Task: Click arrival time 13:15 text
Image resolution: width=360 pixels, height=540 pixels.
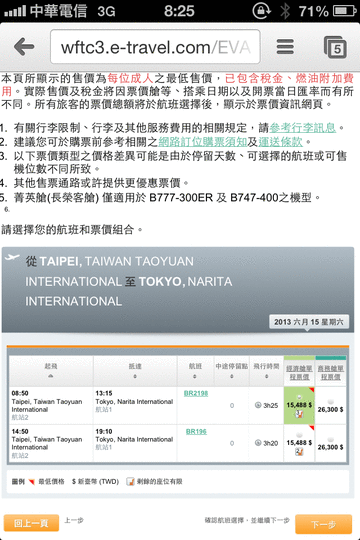Action: click(x=104, y=393)
